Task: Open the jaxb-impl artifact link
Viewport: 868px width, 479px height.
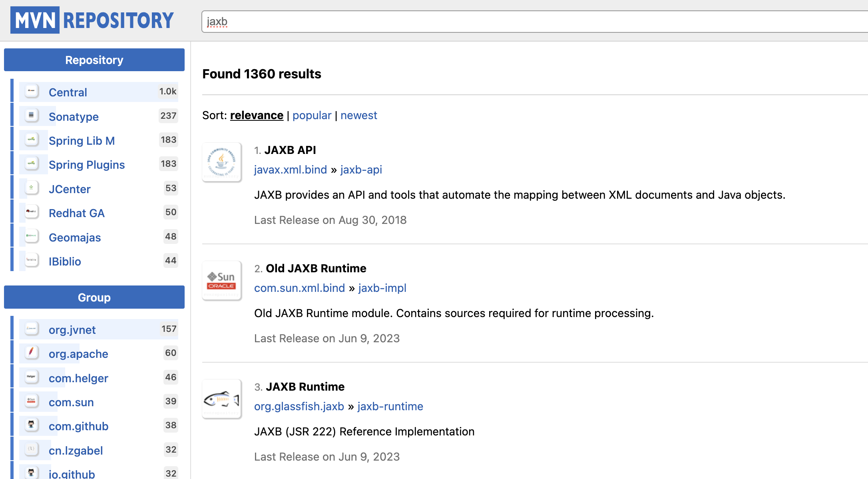Action: 382,288
